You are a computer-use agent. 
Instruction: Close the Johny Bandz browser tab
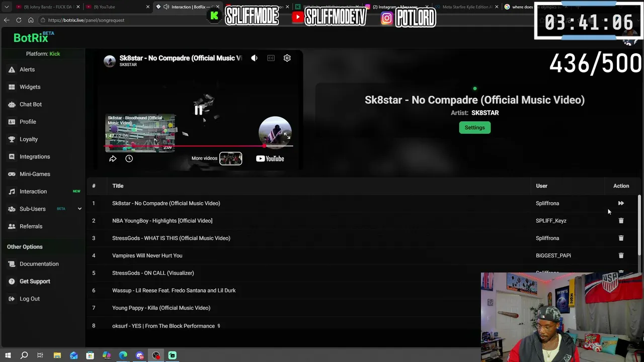point(78,7)
